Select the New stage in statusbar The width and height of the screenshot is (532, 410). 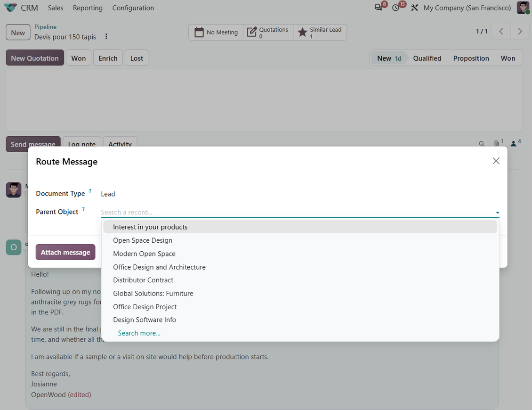pos(389,58)
